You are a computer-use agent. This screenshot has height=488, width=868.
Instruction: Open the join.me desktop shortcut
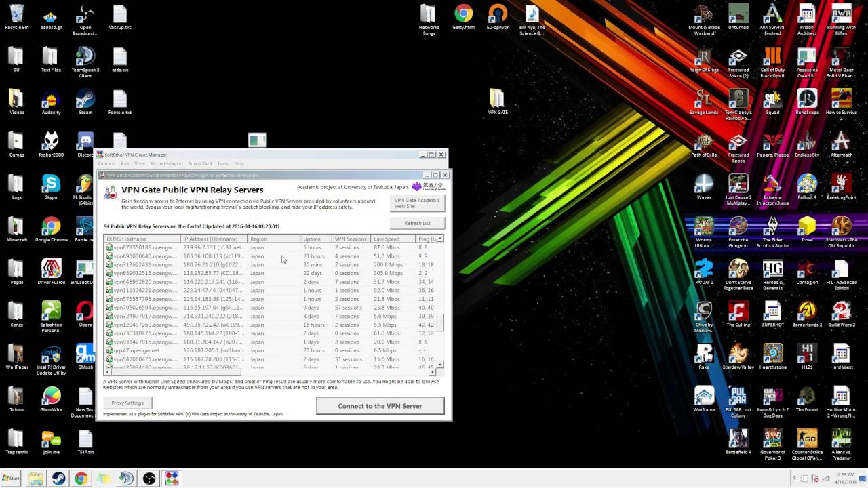point(51,441)
